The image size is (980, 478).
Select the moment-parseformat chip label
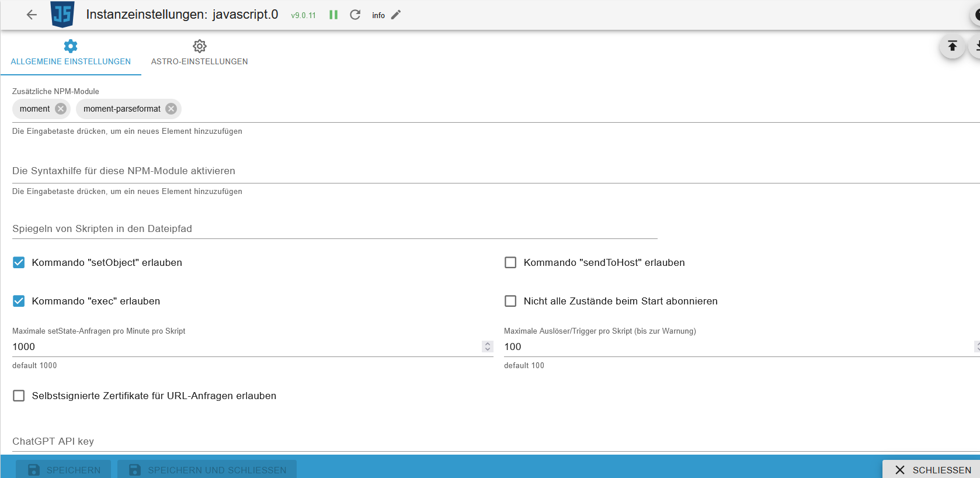(x=121, y=109)
